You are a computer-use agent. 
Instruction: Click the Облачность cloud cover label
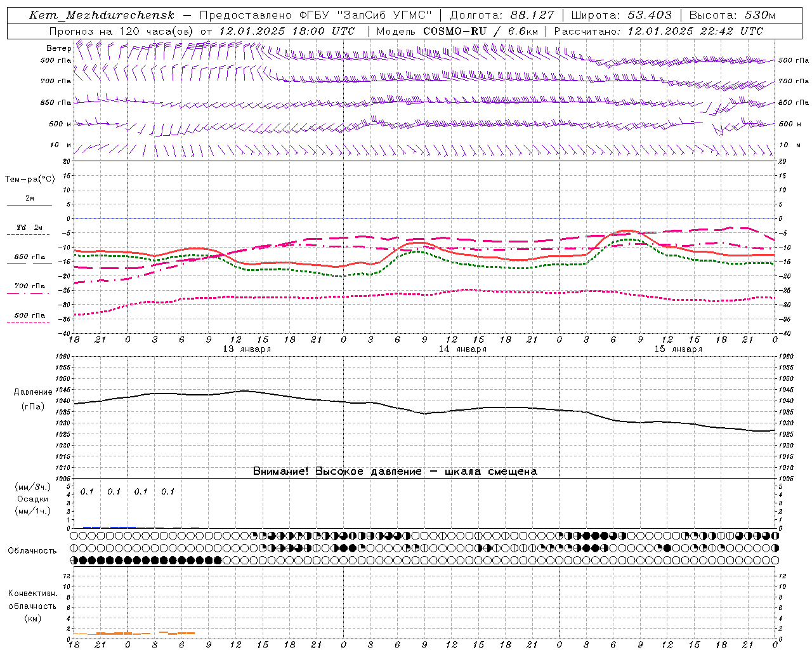32,551
